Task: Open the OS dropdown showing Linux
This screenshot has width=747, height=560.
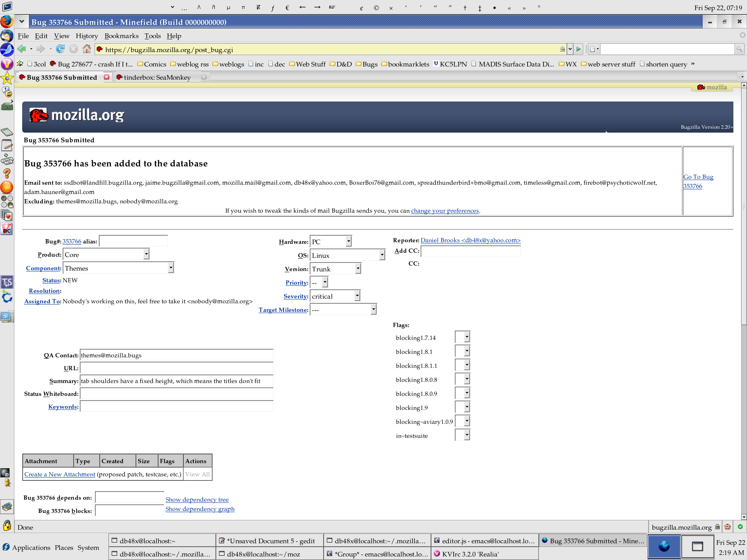Action: click(x=347, y=255)
